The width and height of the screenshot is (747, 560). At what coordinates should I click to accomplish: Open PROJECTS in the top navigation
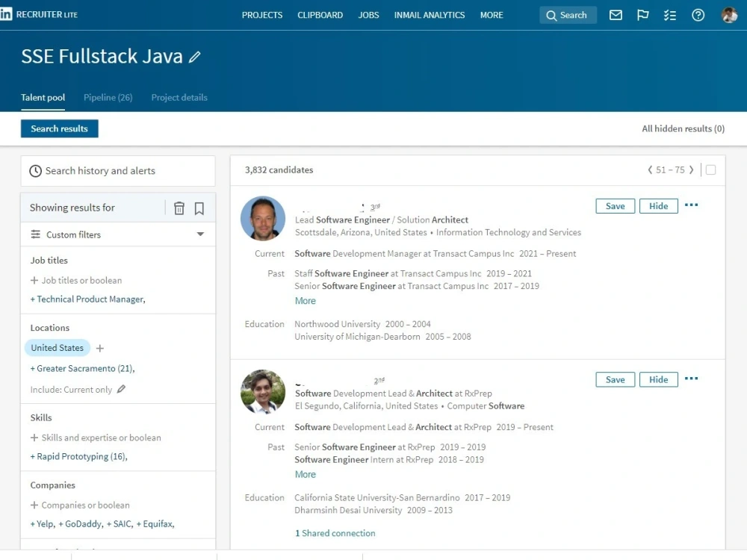point(262,15)
